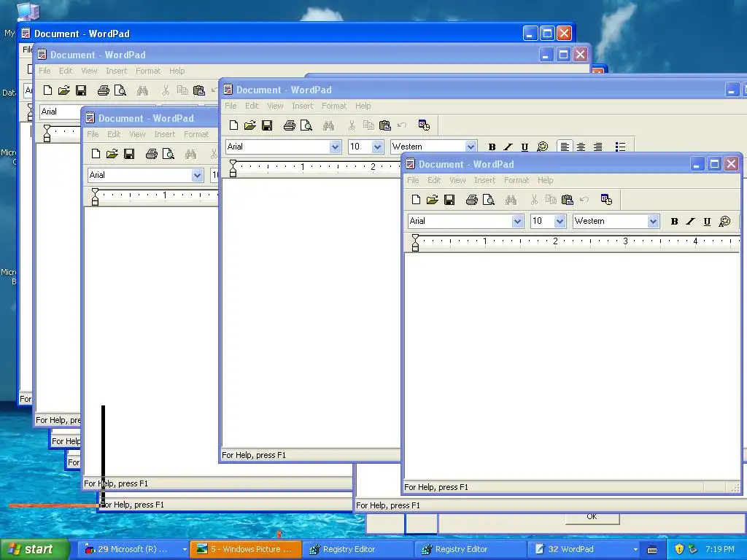Select Align Left paragraph button
This screenshot has height=560, width=747.
tap(565, 147)
